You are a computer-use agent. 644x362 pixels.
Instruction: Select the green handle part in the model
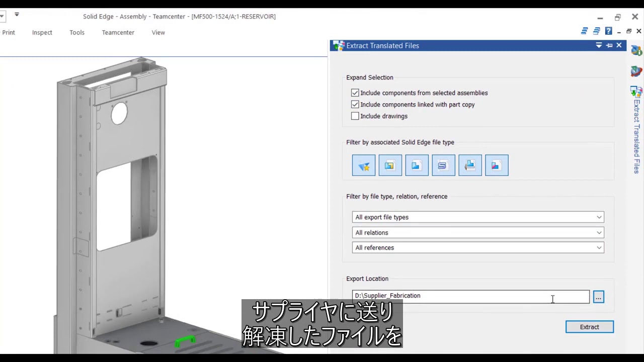click(185, 341)
